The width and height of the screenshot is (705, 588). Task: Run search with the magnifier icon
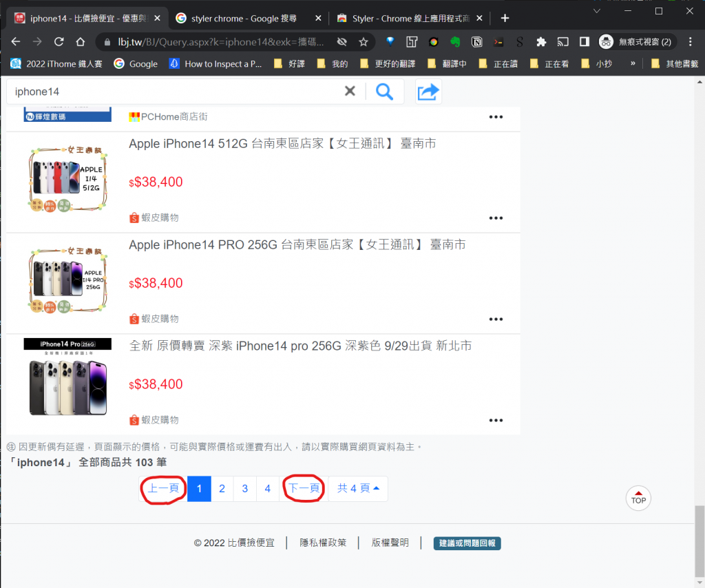(384, 92)
